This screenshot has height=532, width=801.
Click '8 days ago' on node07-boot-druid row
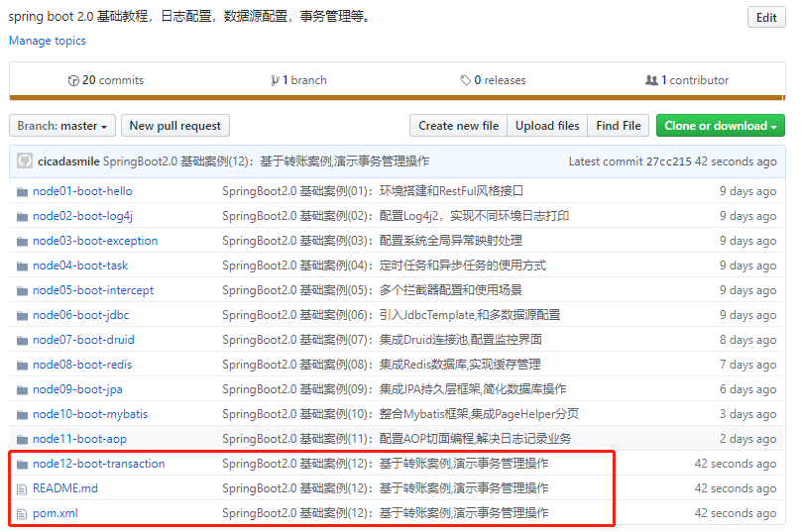[x=747, y=340]
